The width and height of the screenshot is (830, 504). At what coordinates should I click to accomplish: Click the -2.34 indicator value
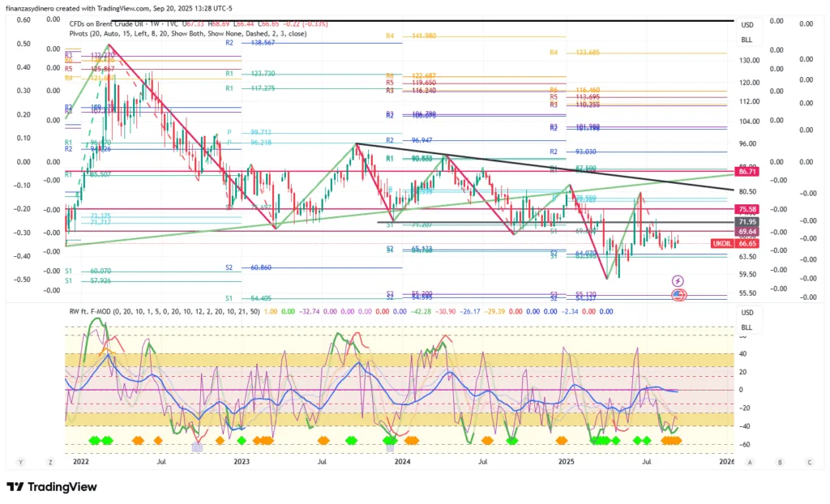point(570,311)
